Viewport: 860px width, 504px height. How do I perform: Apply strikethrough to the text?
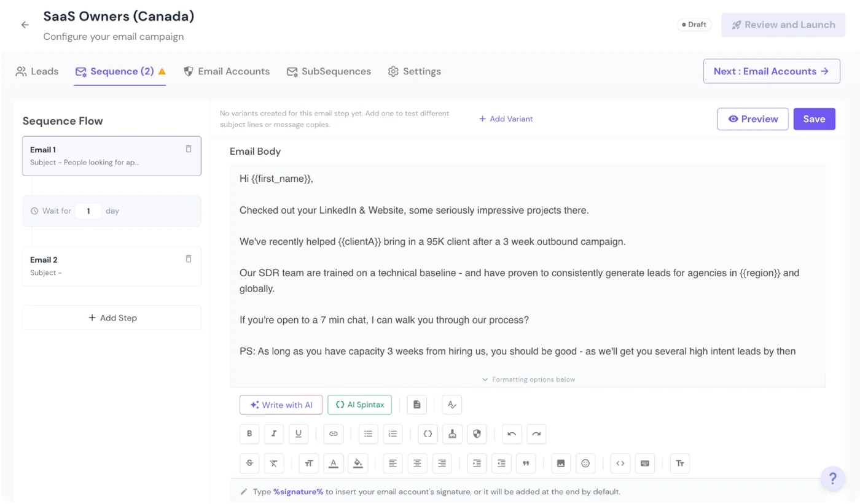[249, 463]
